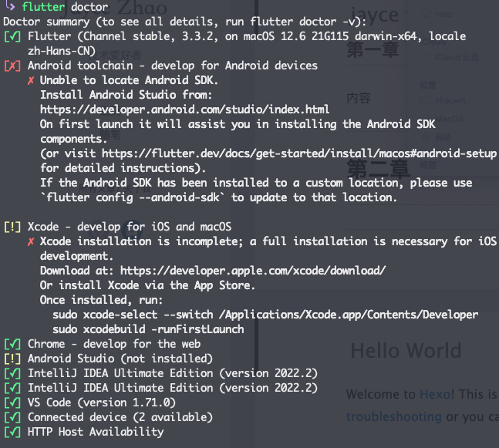Click the warning marker beside Android Studio
Viewport: 499px width, 448px height.
(12, 359)
